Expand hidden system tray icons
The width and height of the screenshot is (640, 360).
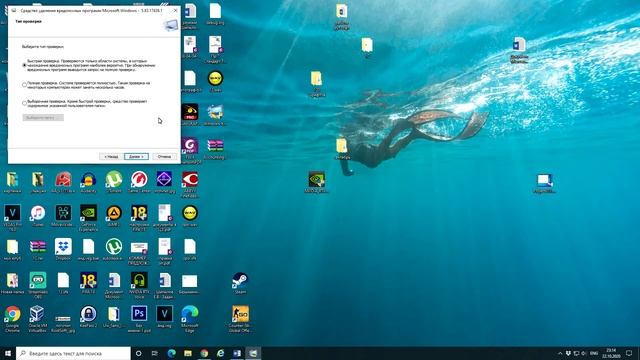[560, 353]
